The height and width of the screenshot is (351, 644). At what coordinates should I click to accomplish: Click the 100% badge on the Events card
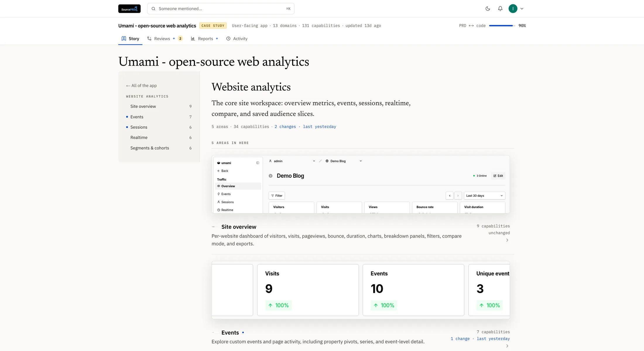tap(384, 305)
